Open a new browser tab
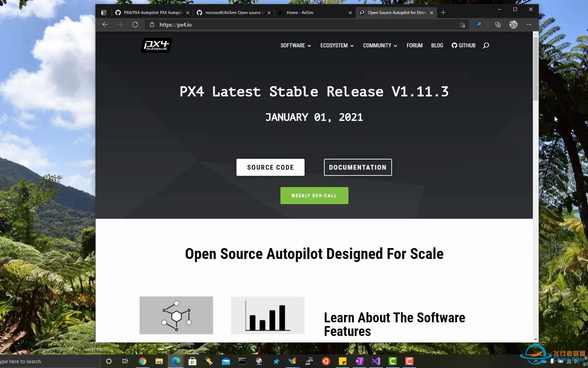This screenshot has height=368, width=588. [x=443, y=13]
